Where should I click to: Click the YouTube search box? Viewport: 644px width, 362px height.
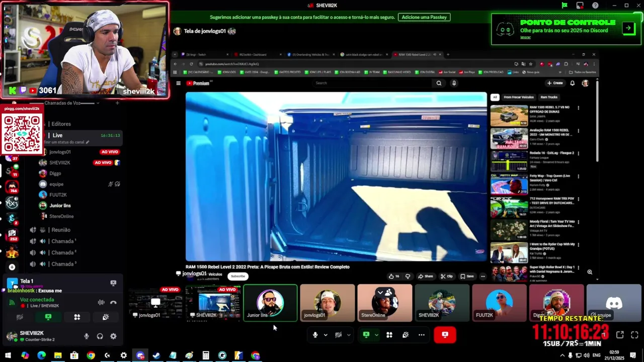pyautogui.click(x=372, y=83)
